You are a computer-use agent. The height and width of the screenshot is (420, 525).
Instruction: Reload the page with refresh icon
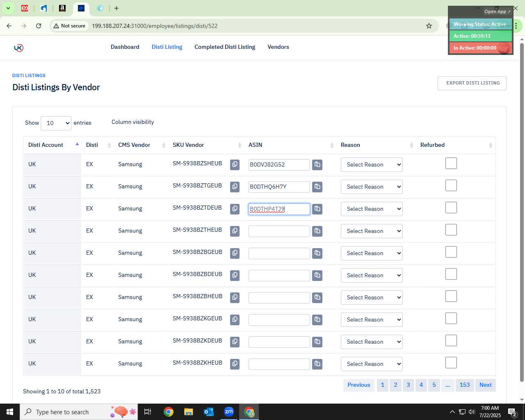[39, 26]
